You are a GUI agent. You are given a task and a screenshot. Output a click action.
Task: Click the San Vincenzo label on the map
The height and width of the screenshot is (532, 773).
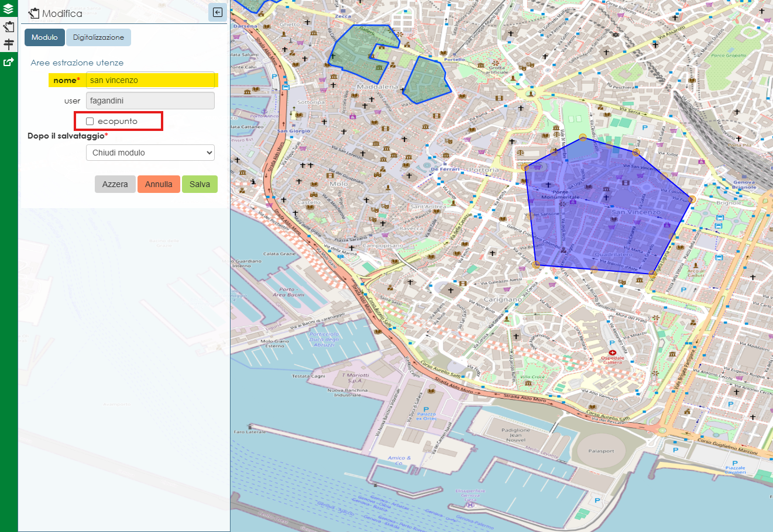[635, 212]
